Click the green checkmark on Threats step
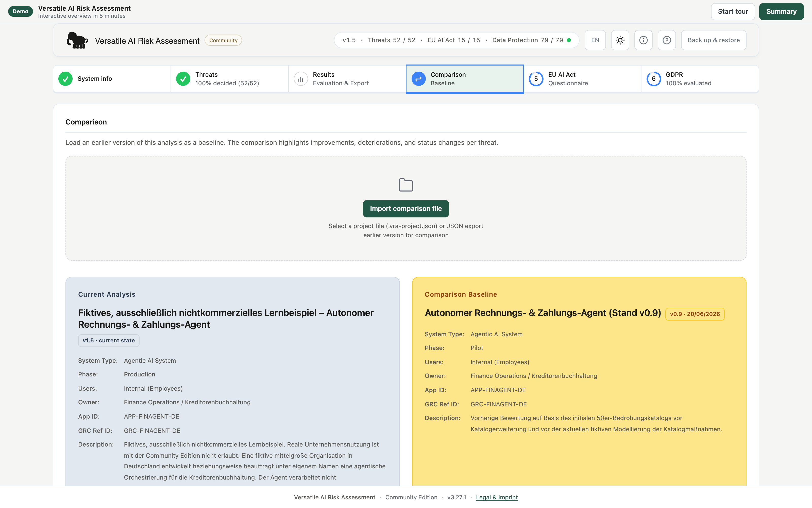 183,79
